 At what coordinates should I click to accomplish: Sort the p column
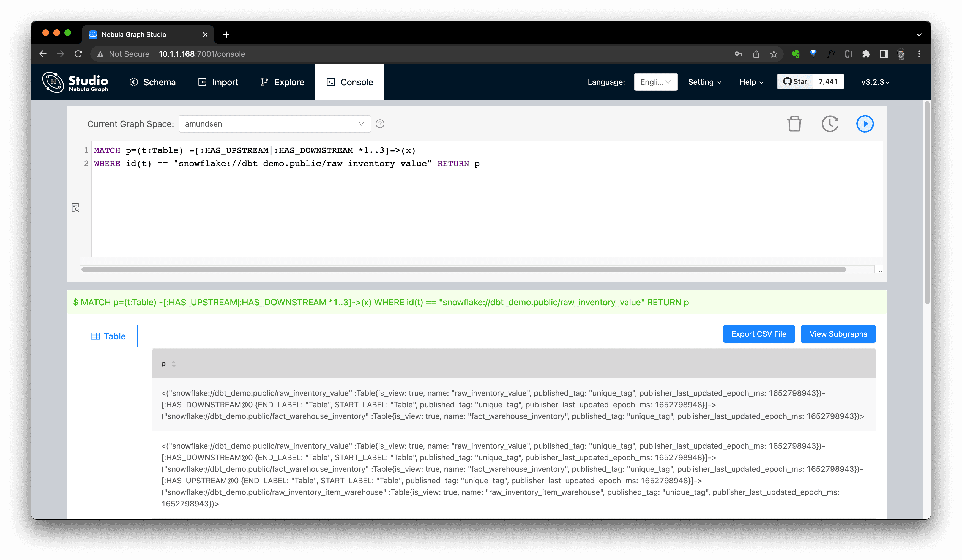click(174, 364)
